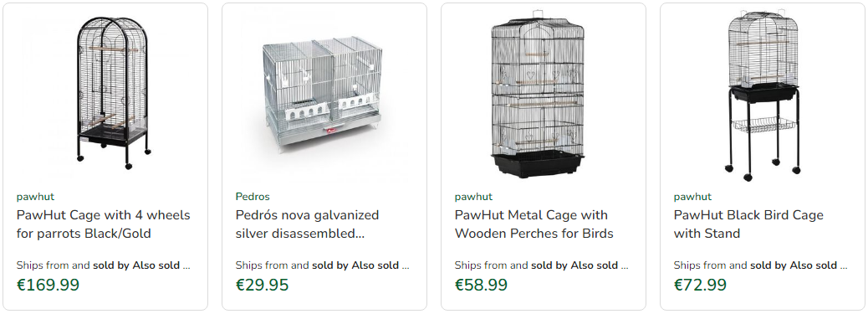
Task: Click seller info text under the Metal Cage product
Action: (542, 265)
